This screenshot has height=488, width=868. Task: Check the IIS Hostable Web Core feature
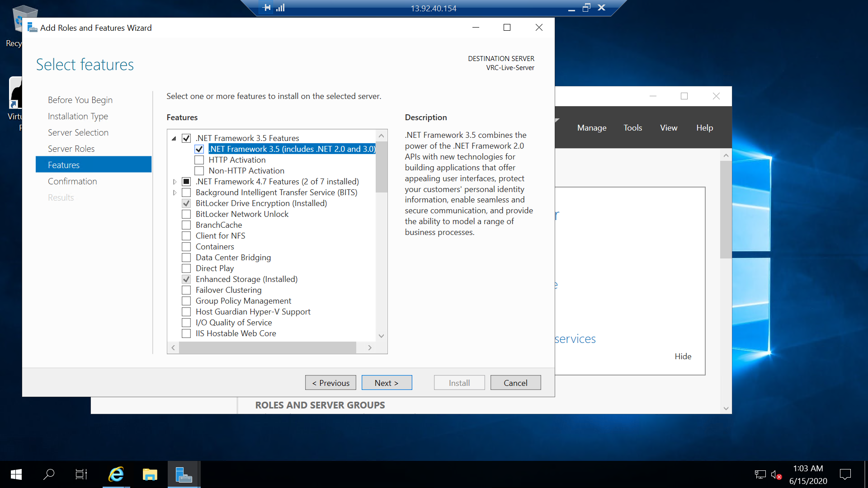point(186,333)
